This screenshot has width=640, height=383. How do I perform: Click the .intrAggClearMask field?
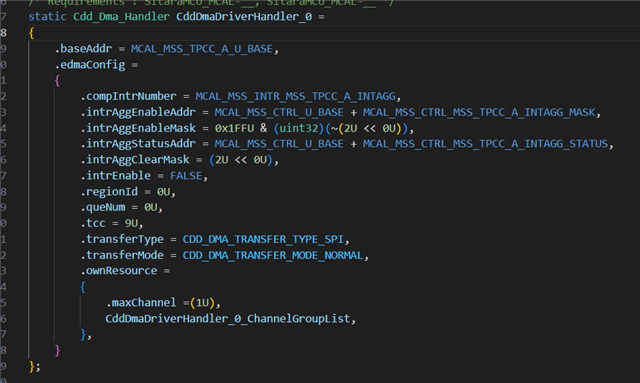pyautogui.click(x=135, y=160)
